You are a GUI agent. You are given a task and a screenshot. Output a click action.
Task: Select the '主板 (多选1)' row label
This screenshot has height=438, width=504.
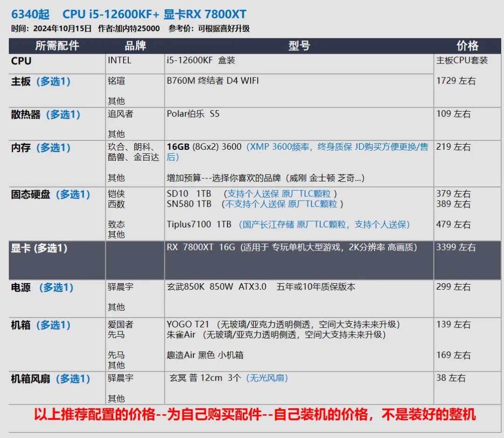pos(41,81)
